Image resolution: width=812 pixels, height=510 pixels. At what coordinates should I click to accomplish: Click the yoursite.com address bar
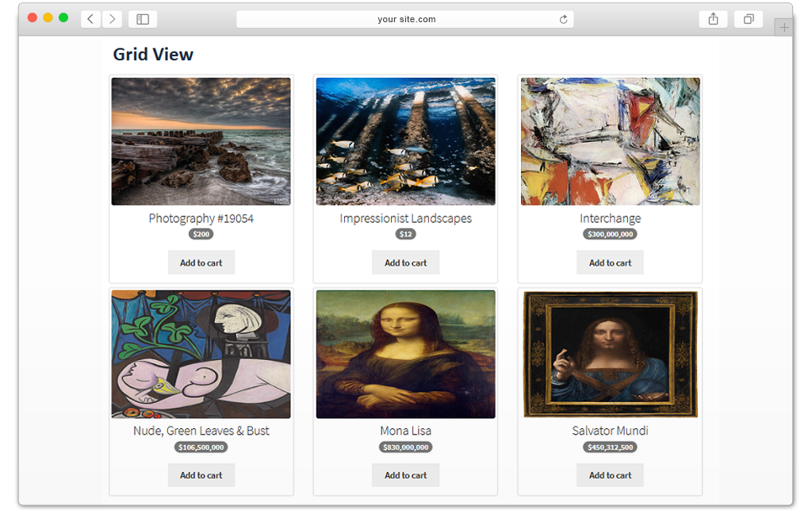coord(405,19)
